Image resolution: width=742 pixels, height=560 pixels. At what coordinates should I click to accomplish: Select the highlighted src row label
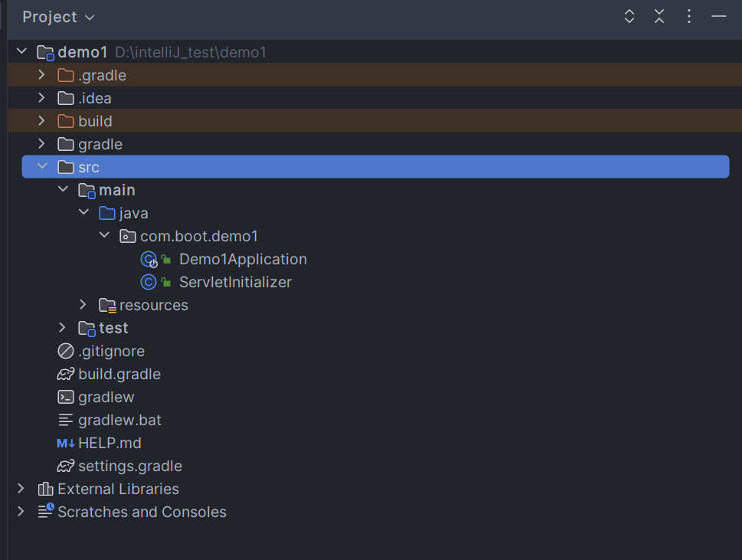coord(89,167)
